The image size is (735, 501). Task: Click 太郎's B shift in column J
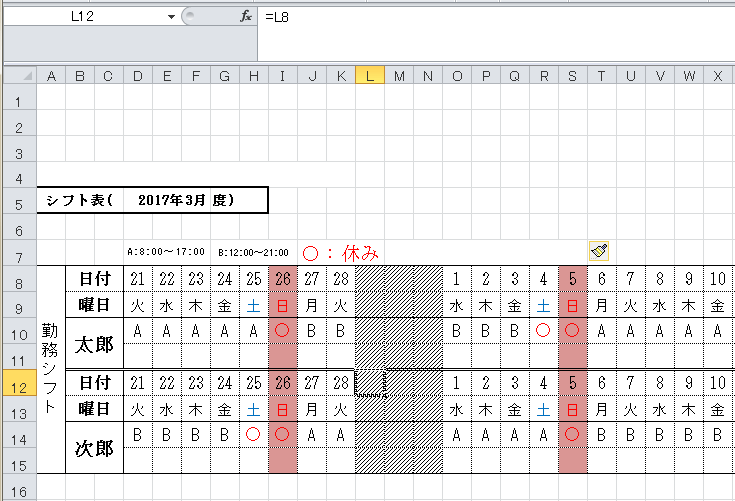tap(311, 330)
